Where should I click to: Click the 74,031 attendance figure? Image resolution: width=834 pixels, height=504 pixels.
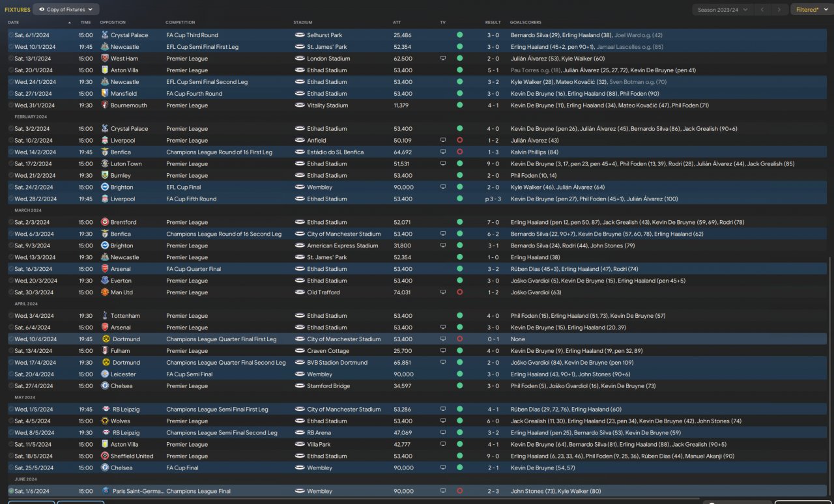coord(403,292)
